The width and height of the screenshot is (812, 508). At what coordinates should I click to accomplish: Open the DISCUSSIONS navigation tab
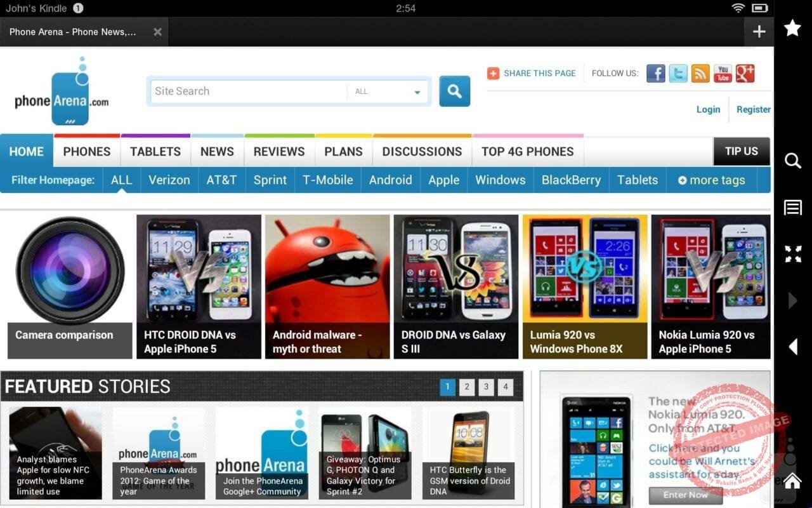point(422,151)
